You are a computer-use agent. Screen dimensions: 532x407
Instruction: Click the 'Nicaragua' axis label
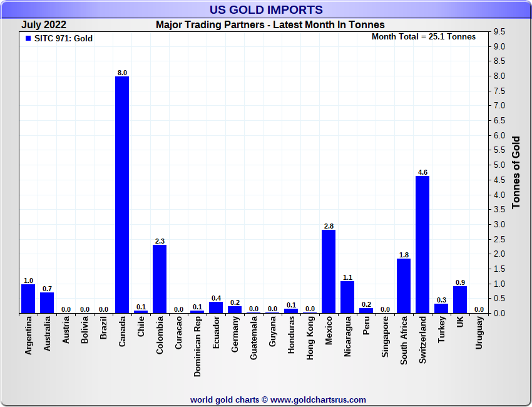(x=347, y=337)
